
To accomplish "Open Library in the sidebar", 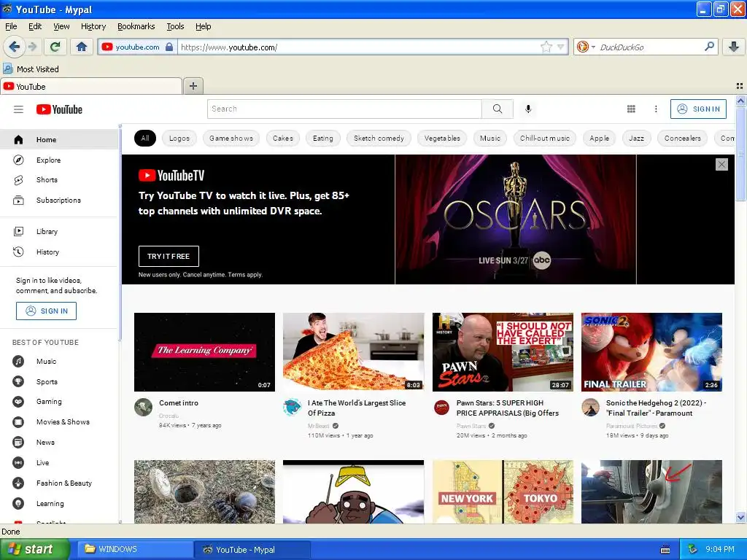I will (x=59, y=231).
